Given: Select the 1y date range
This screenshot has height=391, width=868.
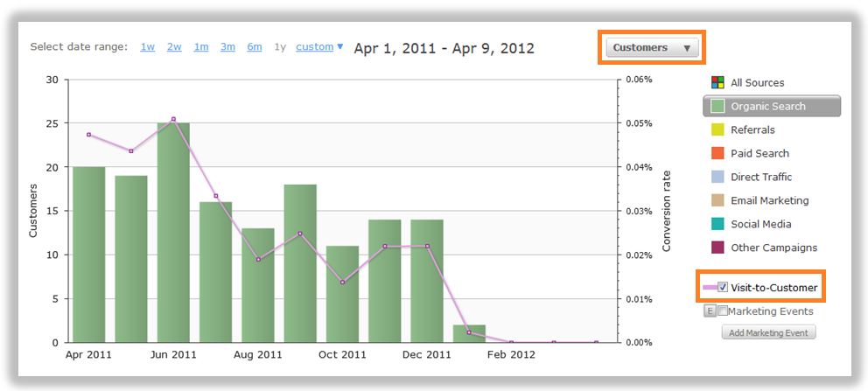Looking at the screenshot, I should (280, 47).
